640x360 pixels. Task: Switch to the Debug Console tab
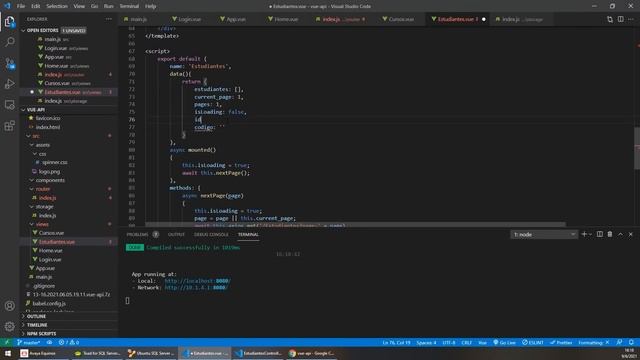pos(211,234)
